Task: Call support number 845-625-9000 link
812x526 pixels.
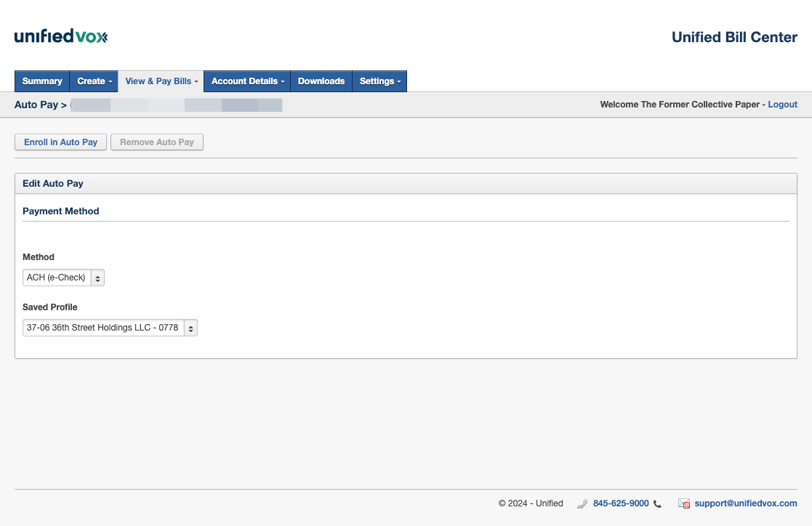Action: (620, 503)
